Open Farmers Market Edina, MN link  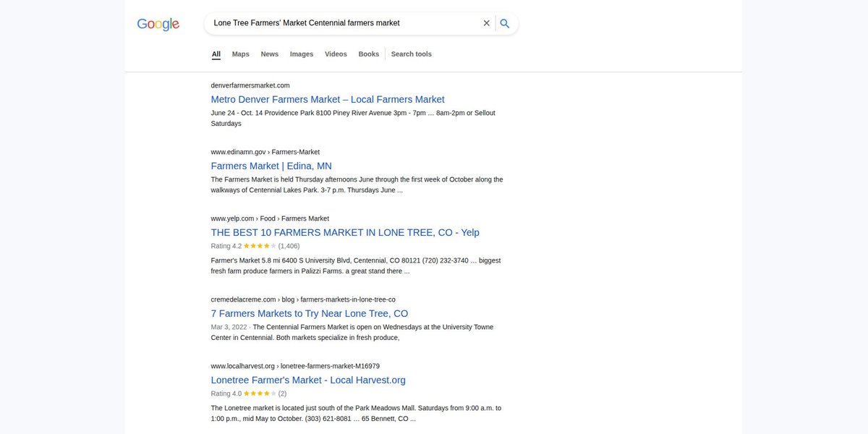click(x=271, y=166)
